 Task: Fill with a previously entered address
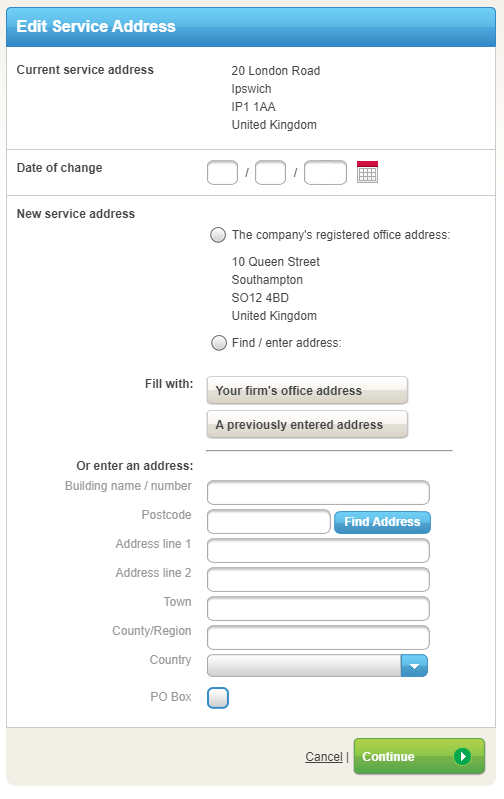307,424
